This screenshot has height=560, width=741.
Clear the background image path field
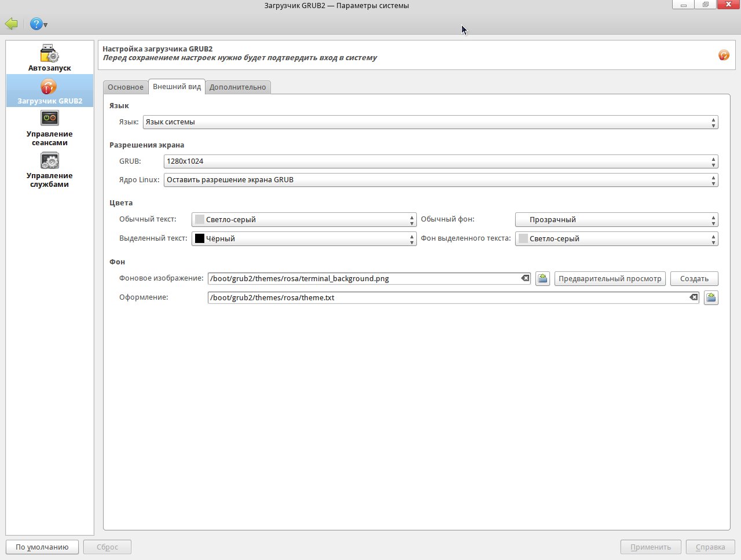click(525, 278)
